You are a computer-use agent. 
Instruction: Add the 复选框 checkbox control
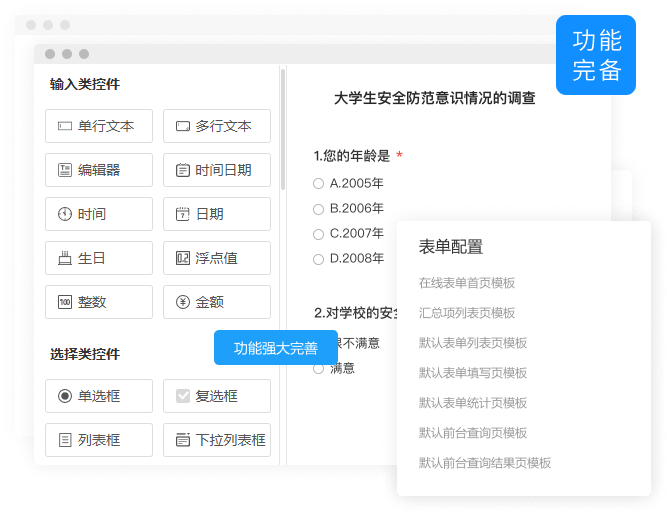coord(217,396)
